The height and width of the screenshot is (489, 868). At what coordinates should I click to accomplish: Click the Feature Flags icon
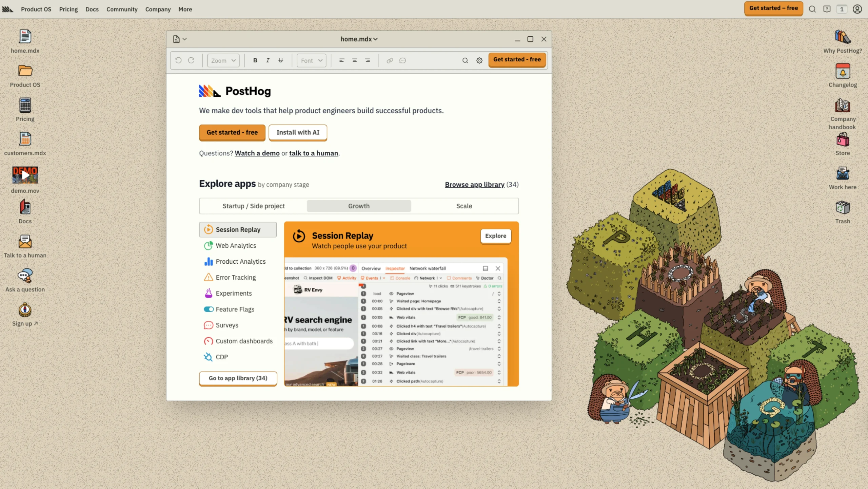click(208, 309)
